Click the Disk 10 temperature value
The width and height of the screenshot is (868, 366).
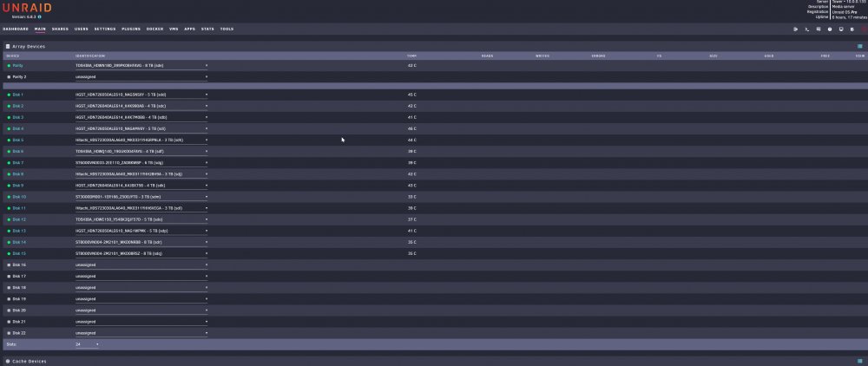point(411,197)
